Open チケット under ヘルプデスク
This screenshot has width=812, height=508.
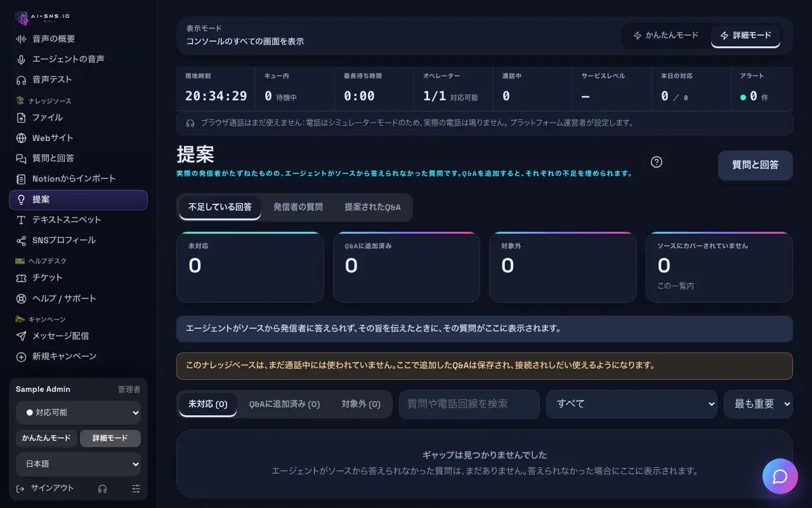78,277
